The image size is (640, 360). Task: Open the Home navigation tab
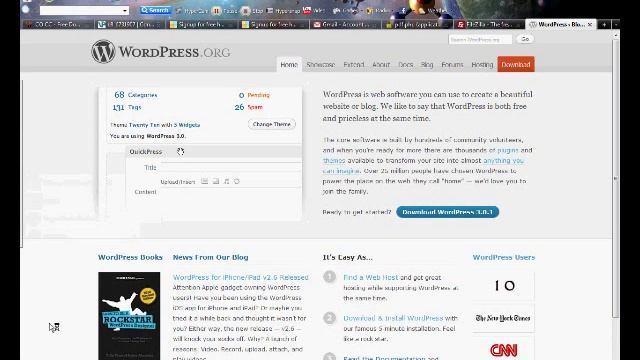289,64
